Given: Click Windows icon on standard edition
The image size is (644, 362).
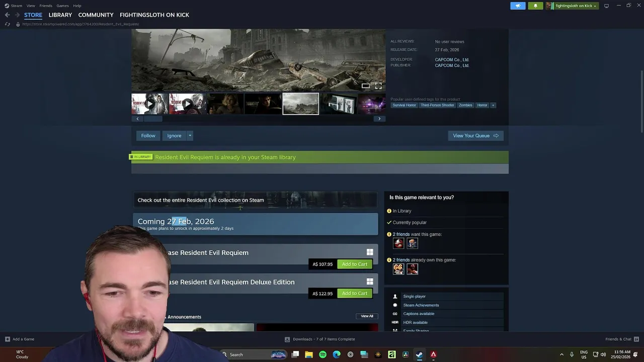Looking at the screenshot, I should click(x=370, y=252).
